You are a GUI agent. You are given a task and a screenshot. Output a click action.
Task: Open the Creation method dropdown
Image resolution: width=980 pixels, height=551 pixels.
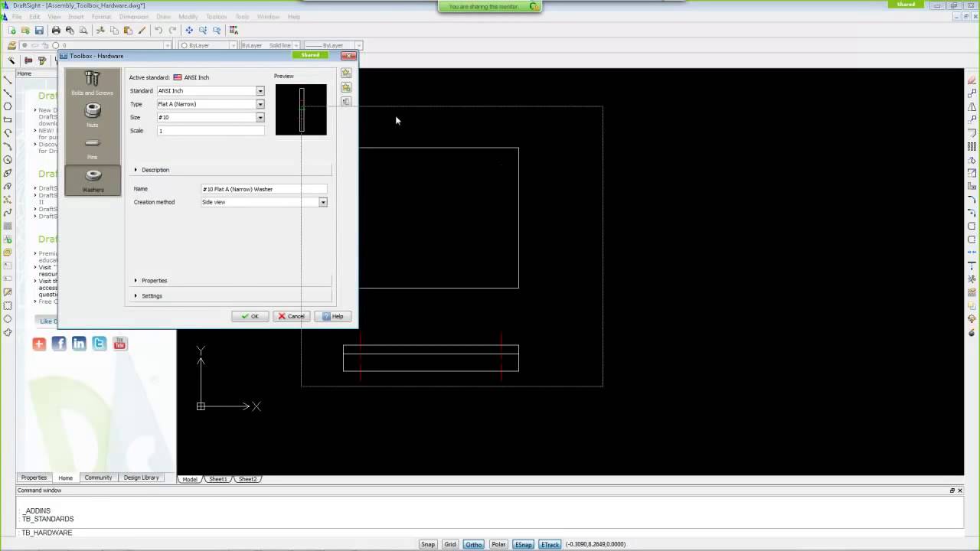[323, 202]
